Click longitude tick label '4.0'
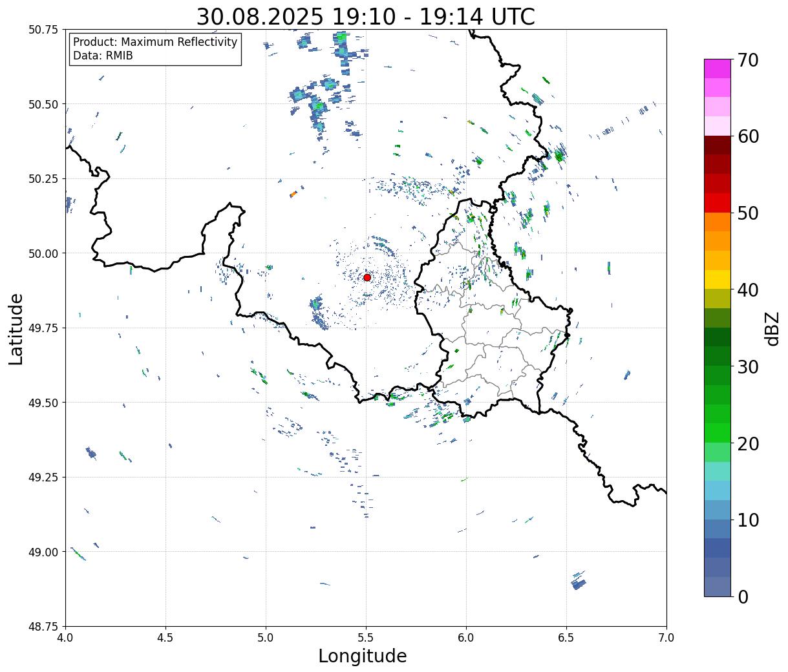788x672 pixels. pyautogui.click(x=65, y=638)
